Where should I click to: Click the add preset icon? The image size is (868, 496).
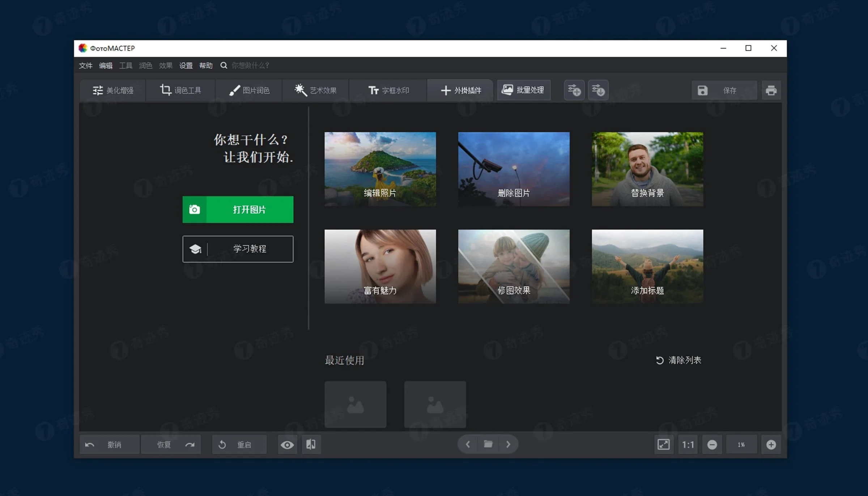[x=574, y=90]
